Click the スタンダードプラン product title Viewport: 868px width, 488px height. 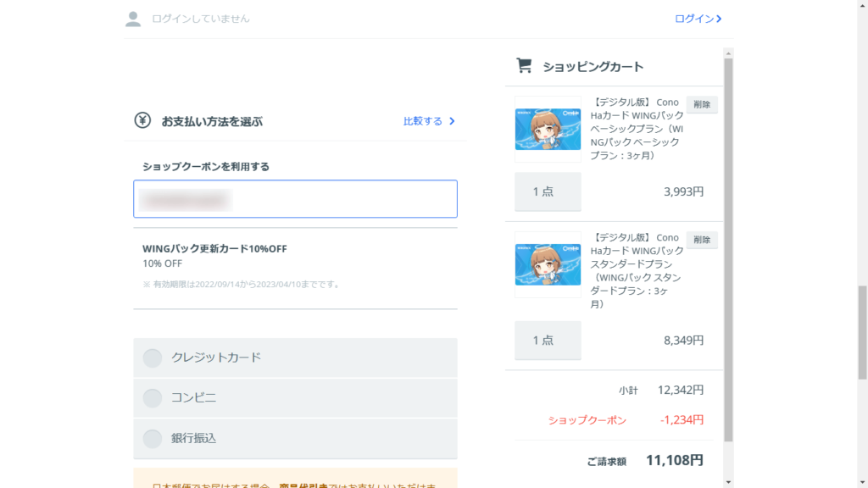(637, 270)
